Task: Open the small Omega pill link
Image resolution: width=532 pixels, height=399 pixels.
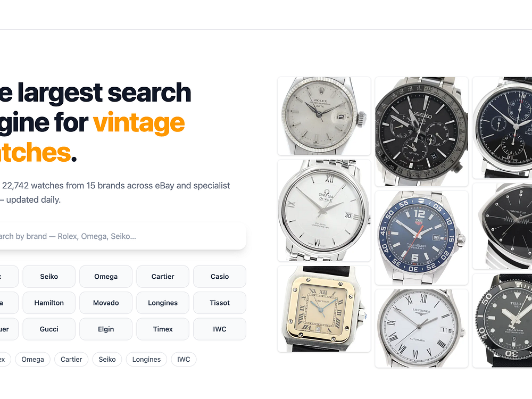Action: pos(32,359)
